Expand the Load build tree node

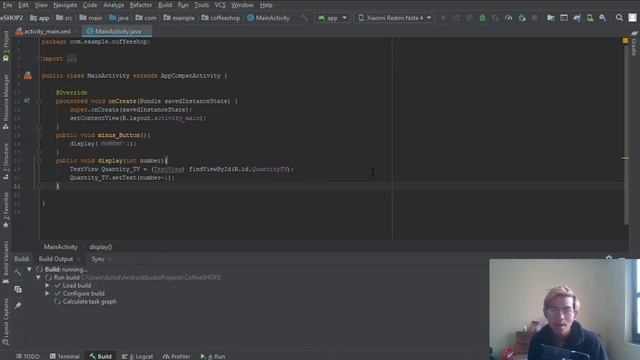(47, 286)
